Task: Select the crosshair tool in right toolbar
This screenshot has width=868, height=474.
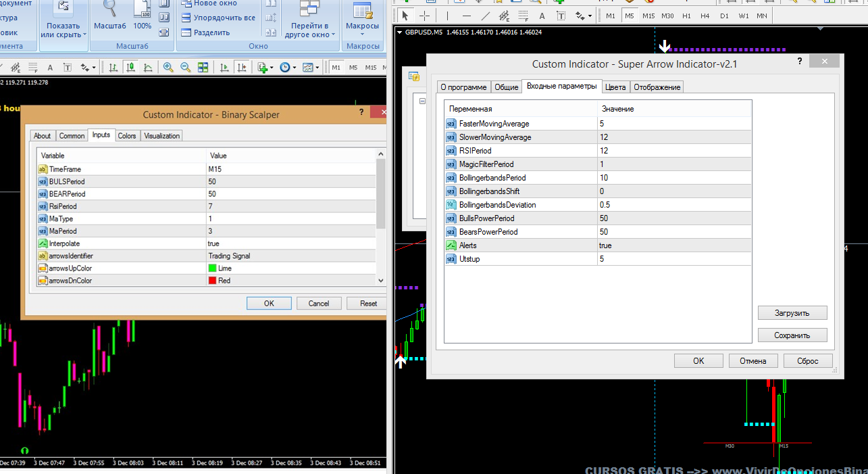Action: point(424,16)
